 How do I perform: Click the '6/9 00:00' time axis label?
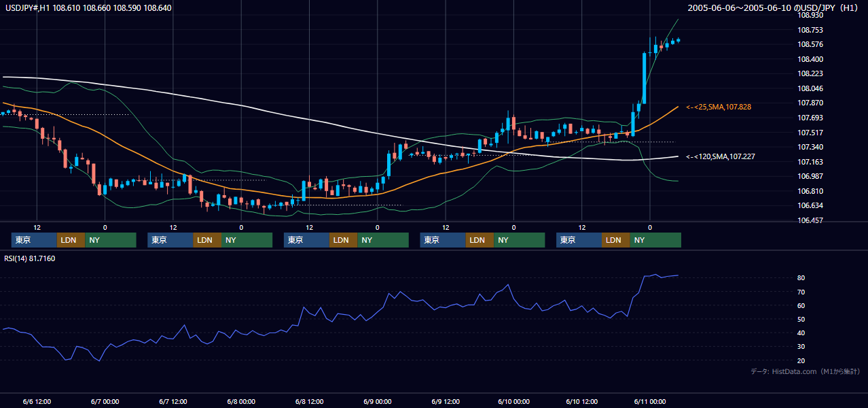tap(377, 401)
